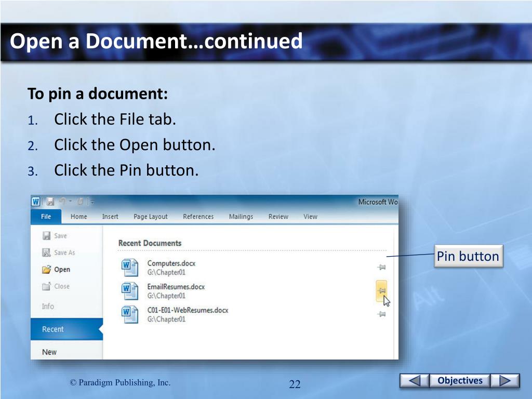Open C01-E01-WebResumes.docx from the recent list
Screen dimensions: 532x399
188,314
